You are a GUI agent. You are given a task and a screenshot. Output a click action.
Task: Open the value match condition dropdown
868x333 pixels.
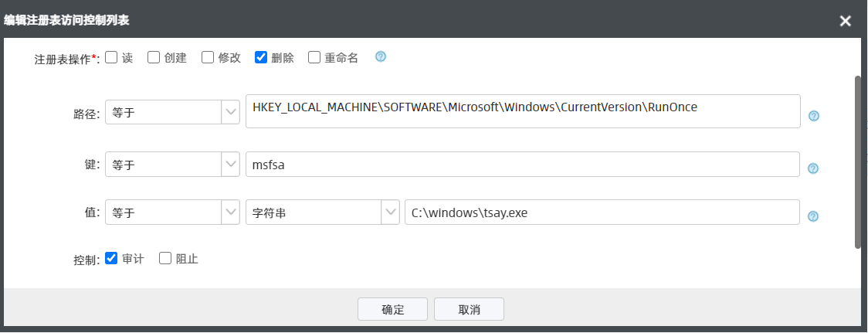172,212
